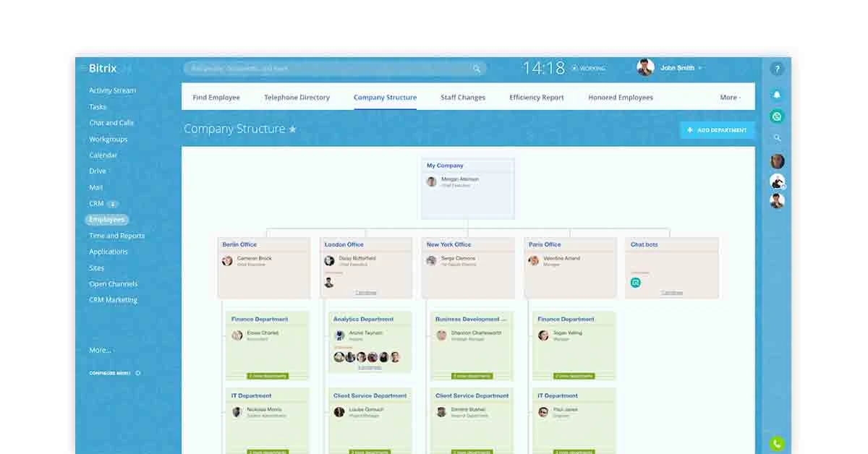
Task: Open the Help question mark icon
Action: coord(777,68)
